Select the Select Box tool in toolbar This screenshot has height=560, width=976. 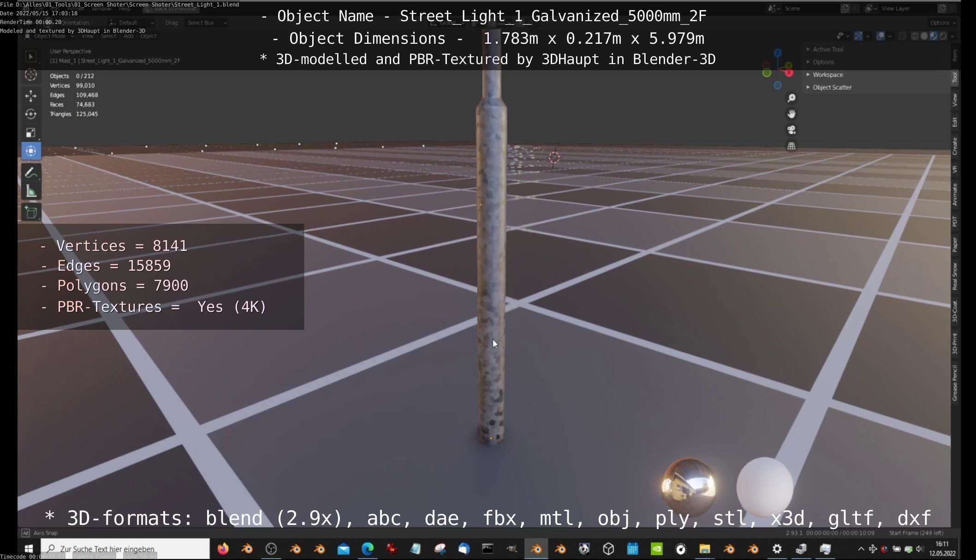pyautogui.click(x=31, y=57)
